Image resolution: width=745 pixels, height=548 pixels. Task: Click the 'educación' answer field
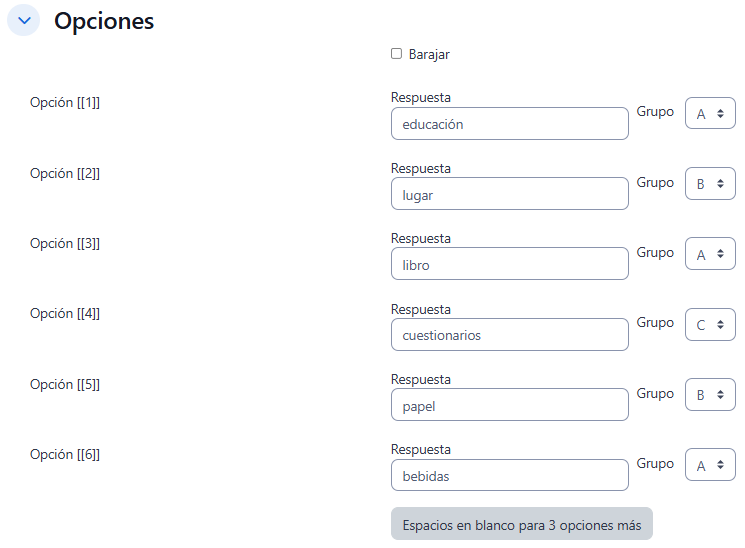click(509, 124)
